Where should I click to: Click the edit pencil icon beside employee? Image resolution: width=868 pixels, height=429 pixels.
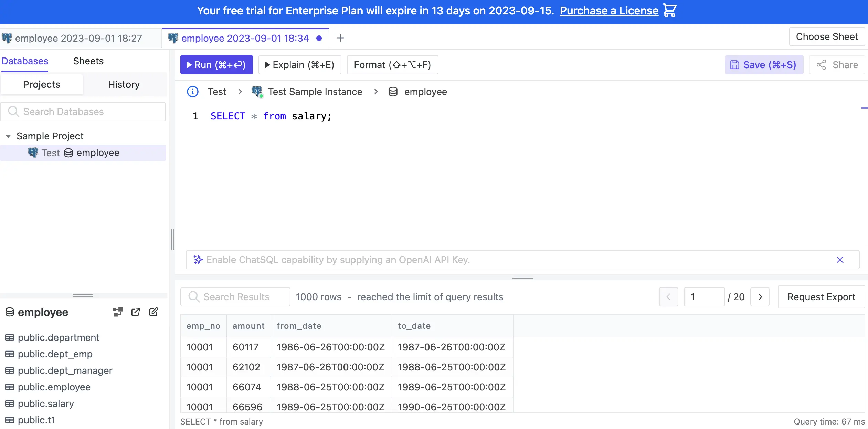click(x=153, y=312)
